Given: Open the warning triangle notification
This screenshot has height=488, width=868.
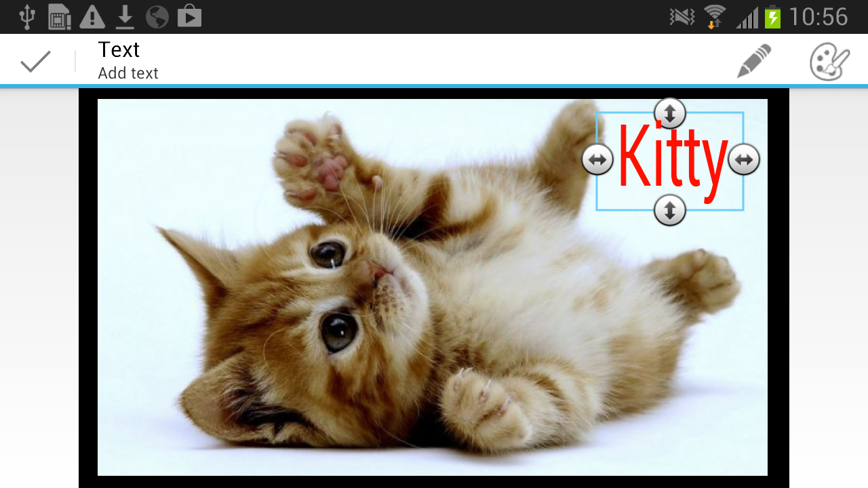Looking at the screenshot, I should [92, 17].
